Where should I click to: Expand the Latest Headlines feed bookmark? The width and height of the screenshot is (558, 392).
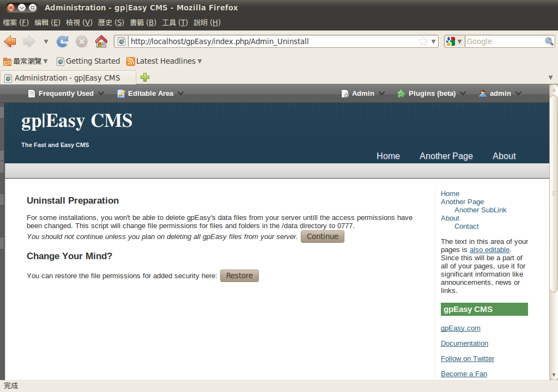[x=164, y=61]
